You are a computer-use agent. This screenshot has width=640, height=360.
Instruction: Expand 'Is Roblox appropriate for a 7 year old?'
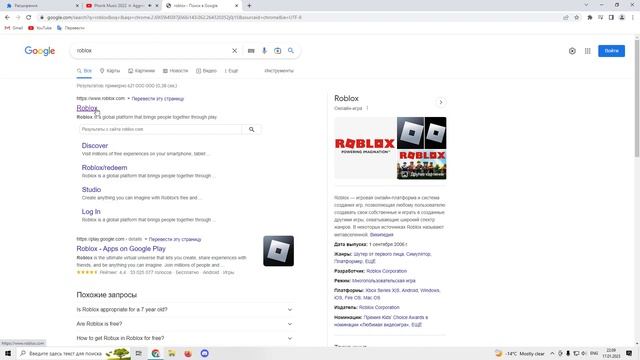[x=185, y=310]
